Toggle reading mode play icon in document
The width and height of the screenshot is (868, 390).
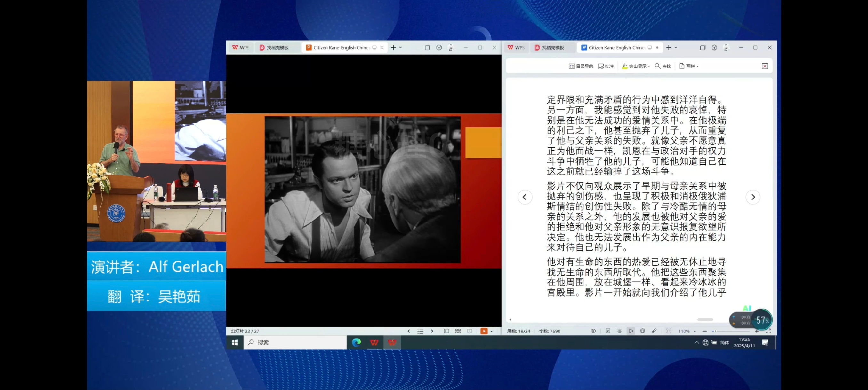[x=631, y=331]
